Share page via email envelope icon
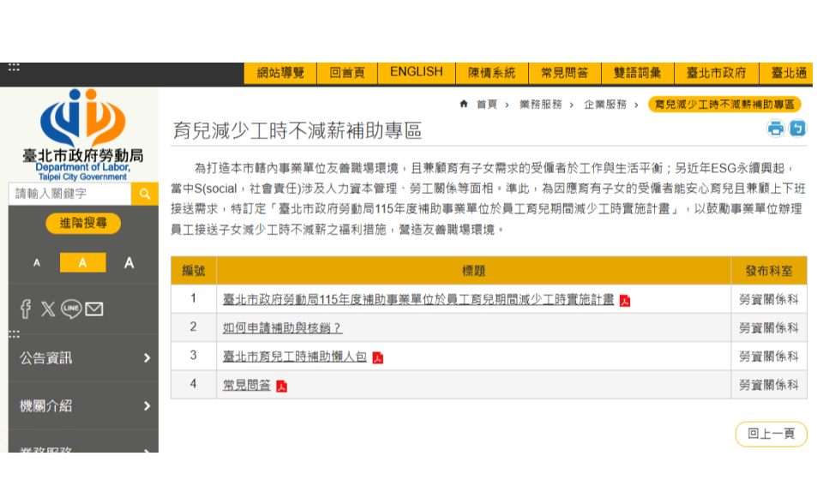This screenshot has width=817, height=504. [94, 309]
